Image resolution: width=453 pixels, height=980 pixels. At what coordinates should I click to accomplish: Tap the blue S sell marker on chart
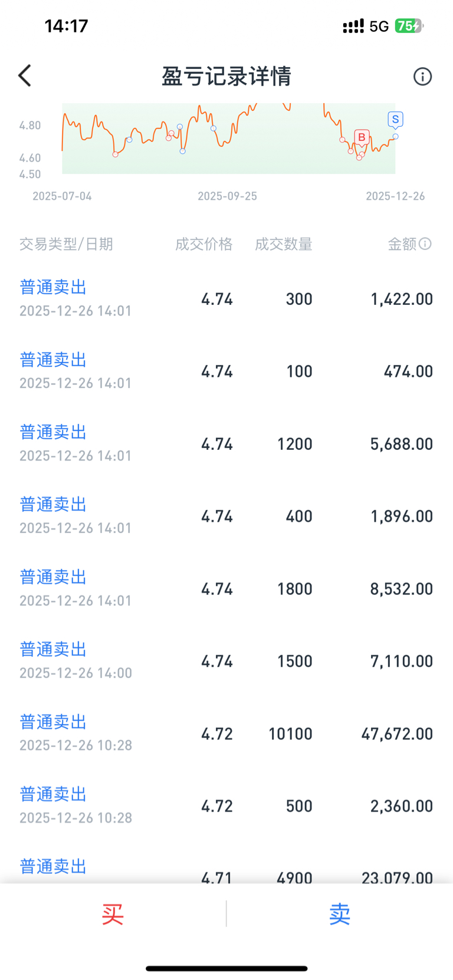pos(395,120)
